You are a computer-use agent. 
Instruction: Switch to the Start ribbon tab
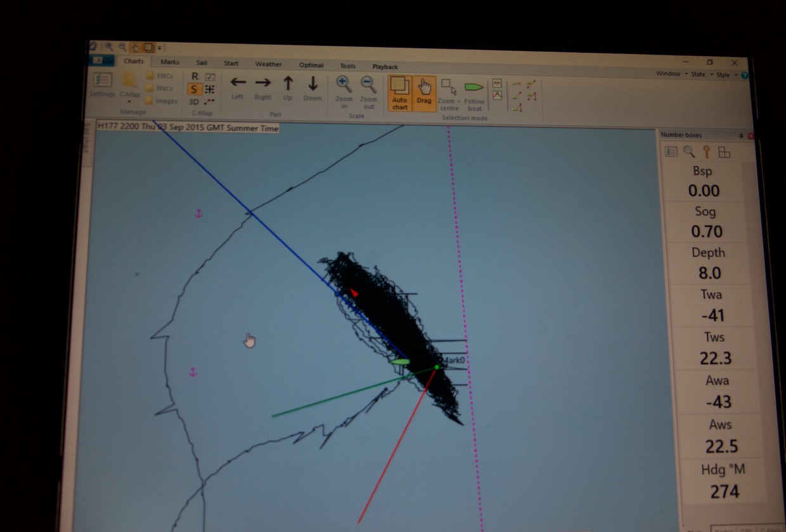(231, 63)
